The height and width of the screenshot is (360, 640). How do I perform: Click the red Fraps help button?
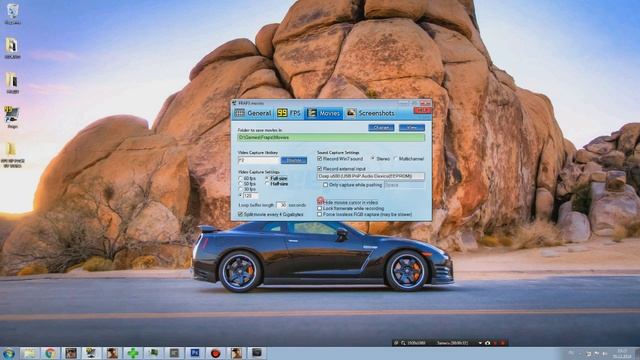point(422,110)
